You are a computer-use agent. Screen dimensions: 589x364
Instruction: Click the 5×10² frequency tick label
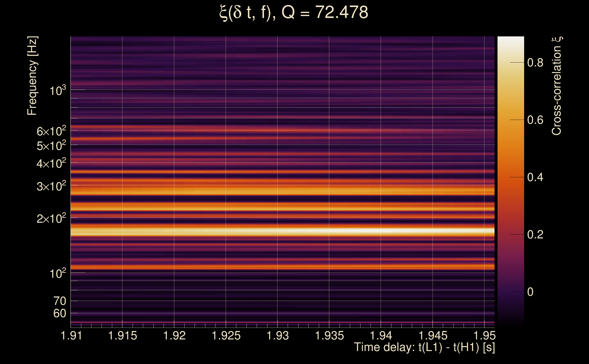point(51,146)
